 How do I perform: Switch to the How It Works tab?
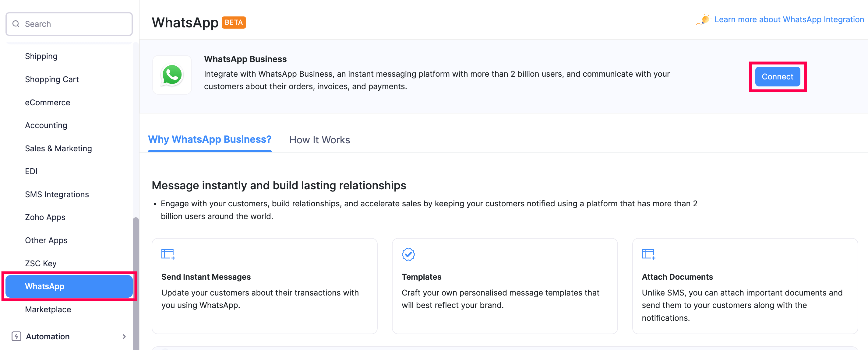(319, 140)
